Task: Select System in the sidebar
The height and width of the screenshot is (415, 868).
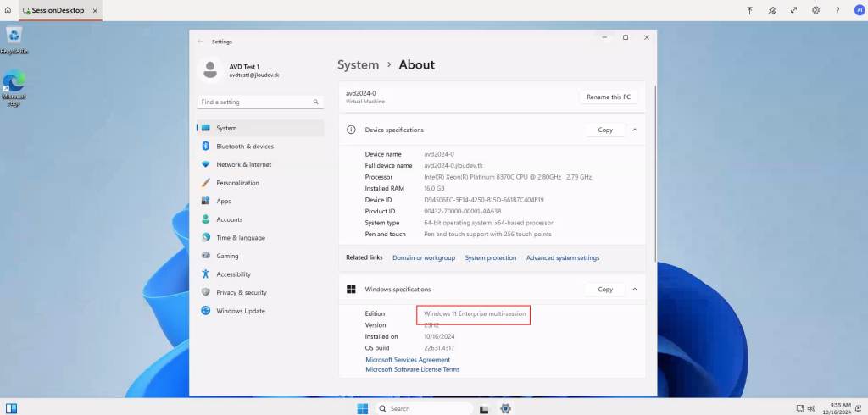Action: (260, 128)
